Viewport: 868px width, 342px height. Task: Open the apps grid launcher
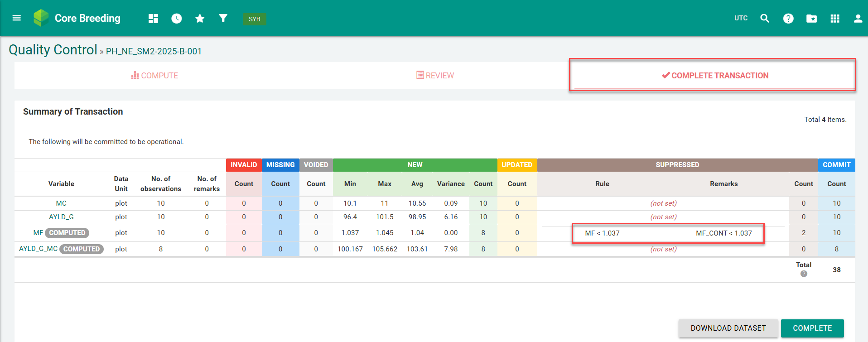coord(835,19)
